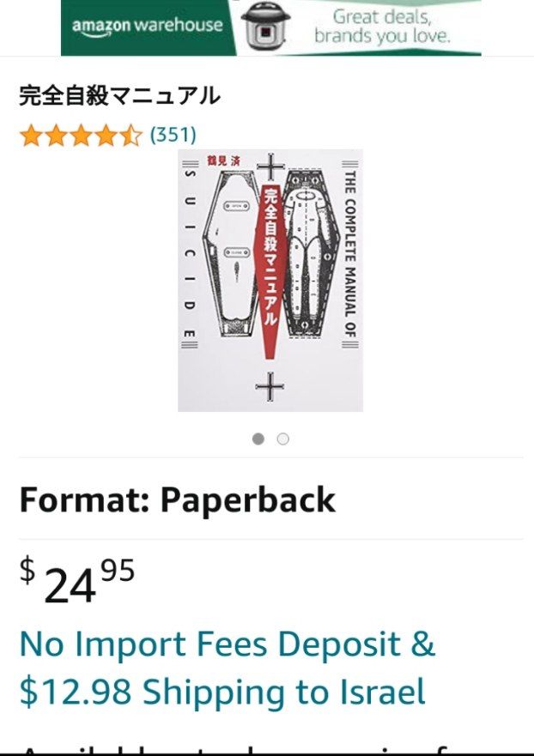Tap the Japanese product title text
534x756 pixels.
119,95
